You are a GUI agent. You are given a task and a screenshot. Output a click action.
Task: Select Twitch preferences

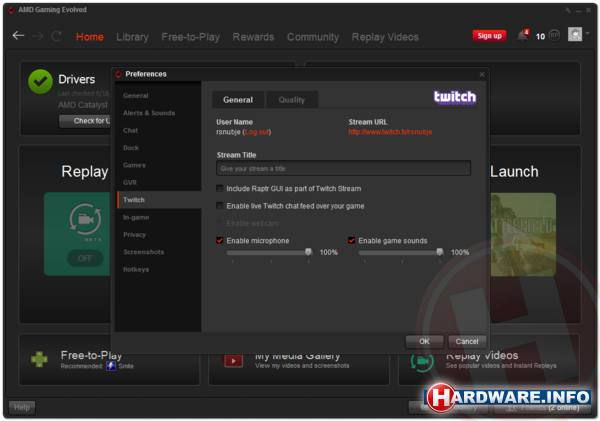159,200
